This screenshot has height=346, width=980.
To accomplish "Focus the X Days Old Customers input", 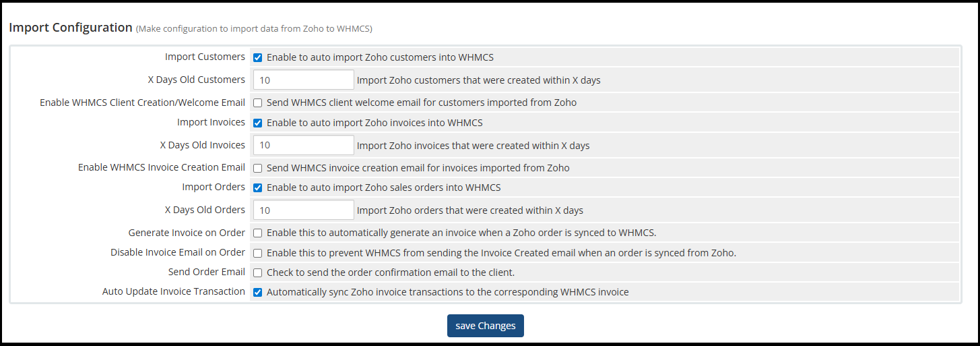I will [303, 80].
